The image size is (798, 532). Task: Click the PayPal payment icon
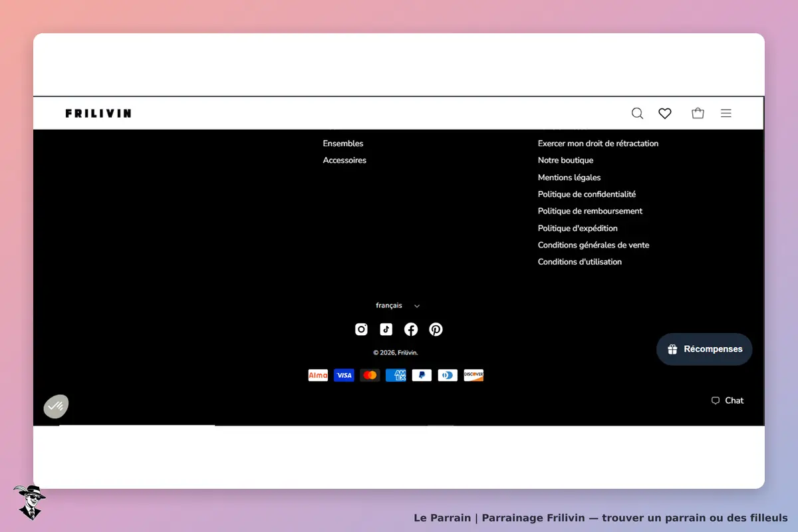point(422,375)
